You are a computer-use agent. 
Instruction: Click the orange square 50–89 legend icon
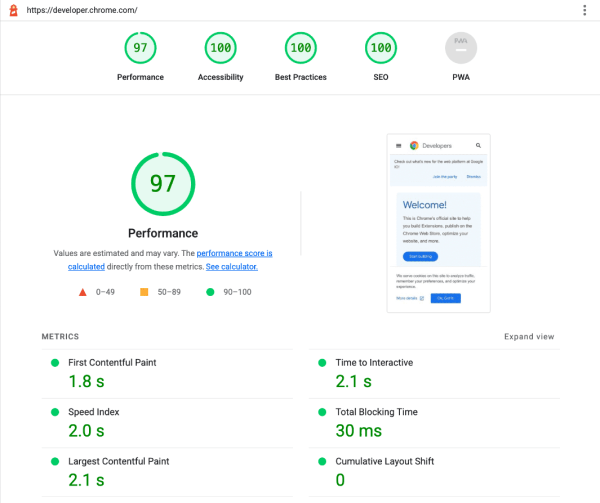point(144,292)
